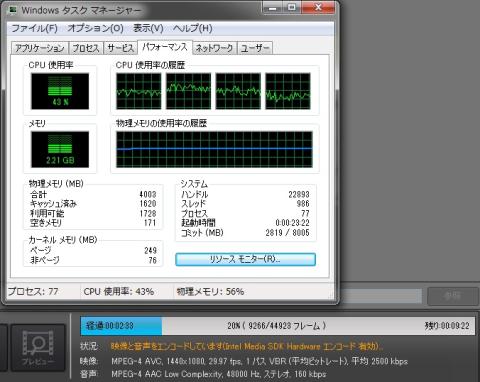The height and width of the screenshot is (382, 480).
Task: Click the CPU 使用率 43% gauge
Action: pos(60,91)
